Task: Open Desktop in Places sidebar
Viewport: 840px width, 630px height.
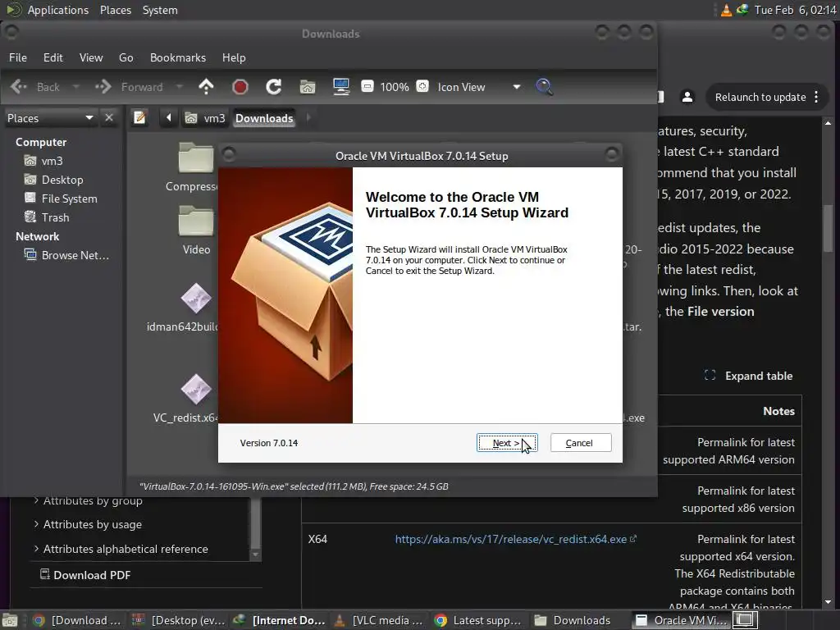Action: [x=53, y=180]
